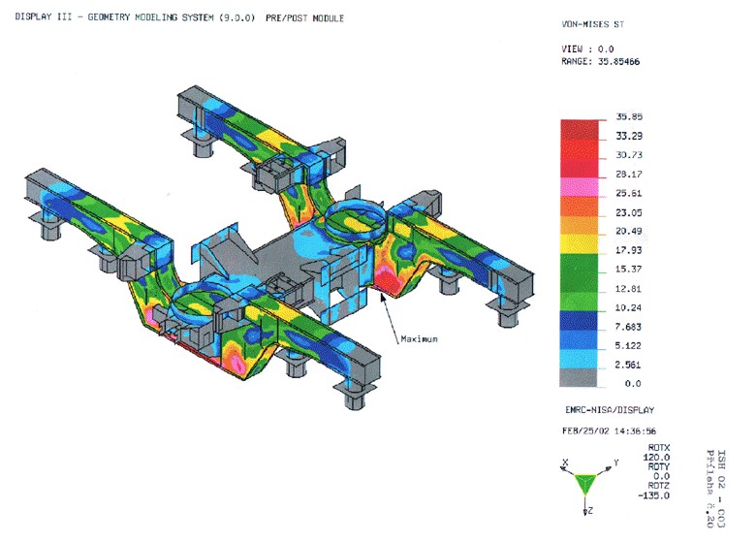Select the dark blue 7.683 legend band
The image size is (756, 542).
pos(579,320)
